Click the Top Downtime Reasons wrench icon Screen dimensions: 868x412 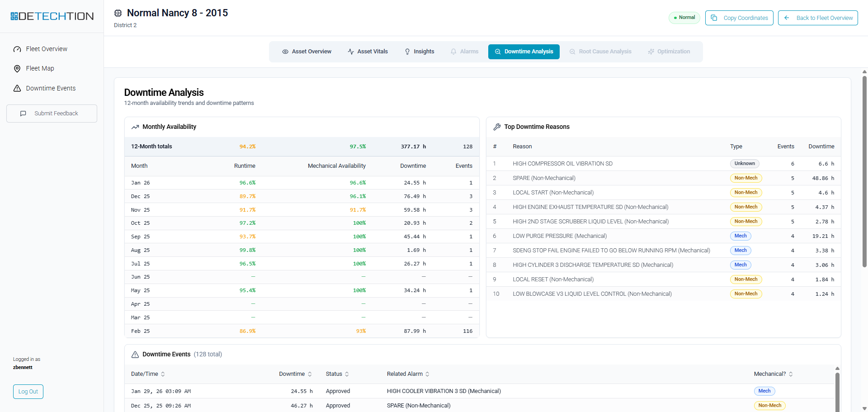(497, 127)
